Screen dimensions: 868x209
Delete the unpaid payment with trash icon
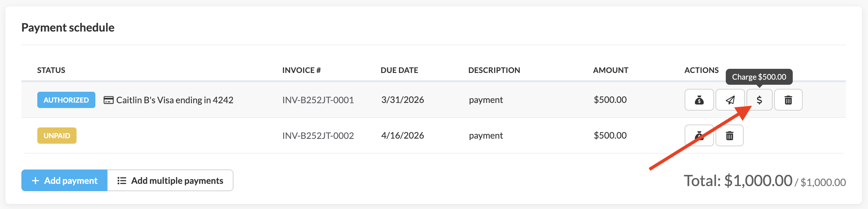729,136
